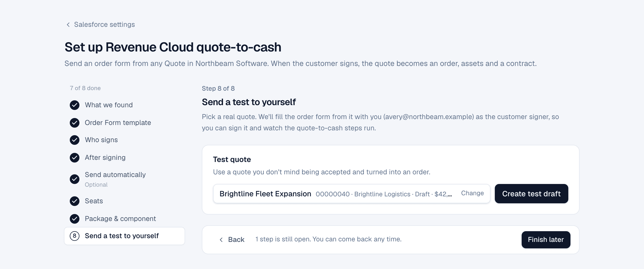Click the checkmark icon for What we found
Viewport: 644px width, 269px height.
[x=75, y=105]
